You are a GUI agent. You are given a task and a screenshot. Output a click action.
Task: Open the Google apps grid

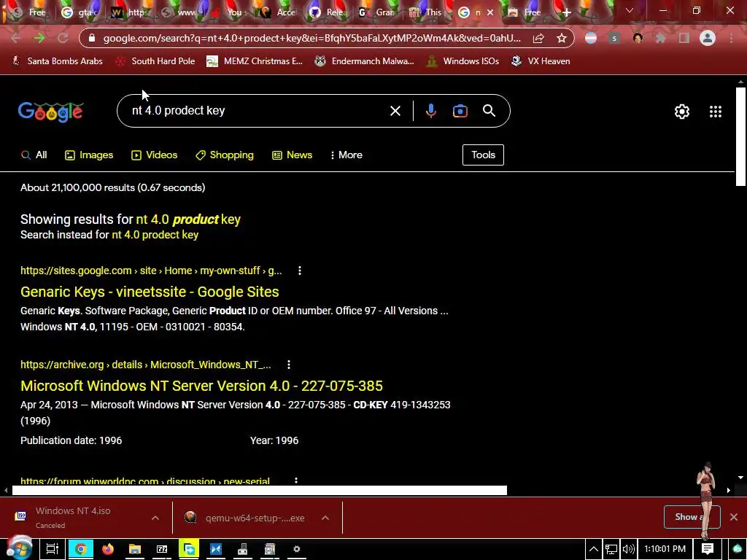(x=715, y=112)
